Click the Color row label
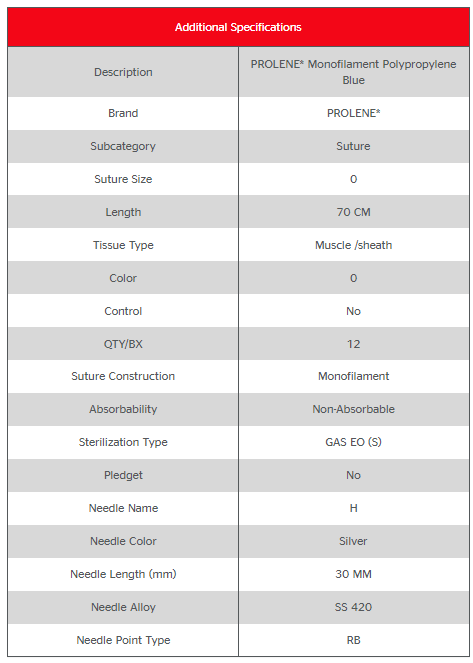Screen dimensions: 473x663 click(123, 278)
